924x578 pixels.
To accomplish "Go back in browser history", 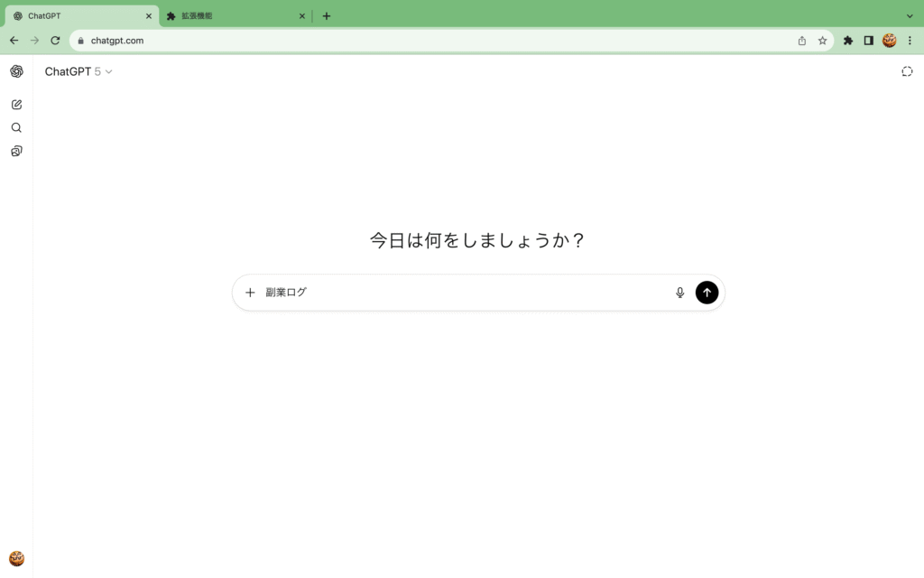I will click(x=14, y=41).
